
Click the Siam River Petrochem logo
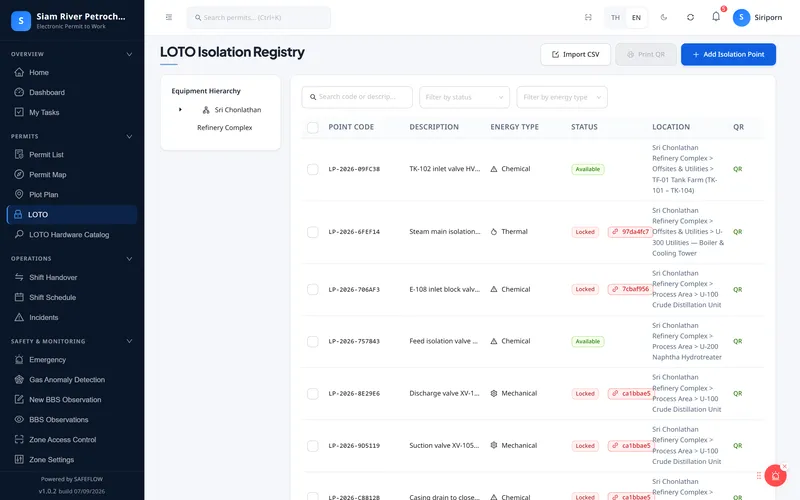21,21
